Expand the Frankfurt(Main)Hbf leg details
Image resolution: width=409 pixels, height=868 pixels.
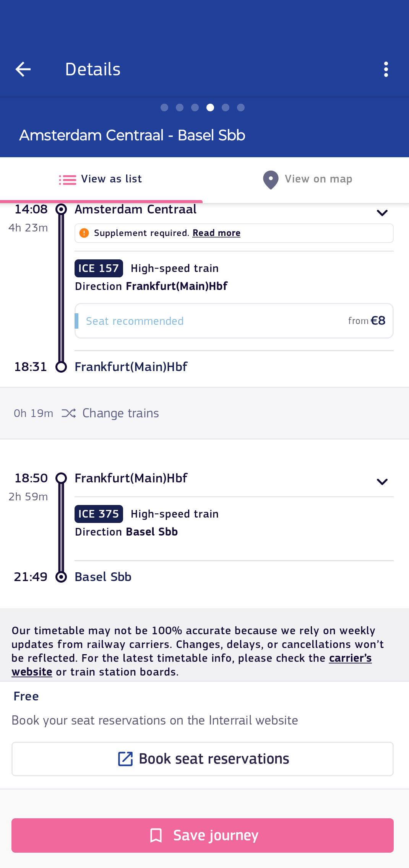[382, 482]
